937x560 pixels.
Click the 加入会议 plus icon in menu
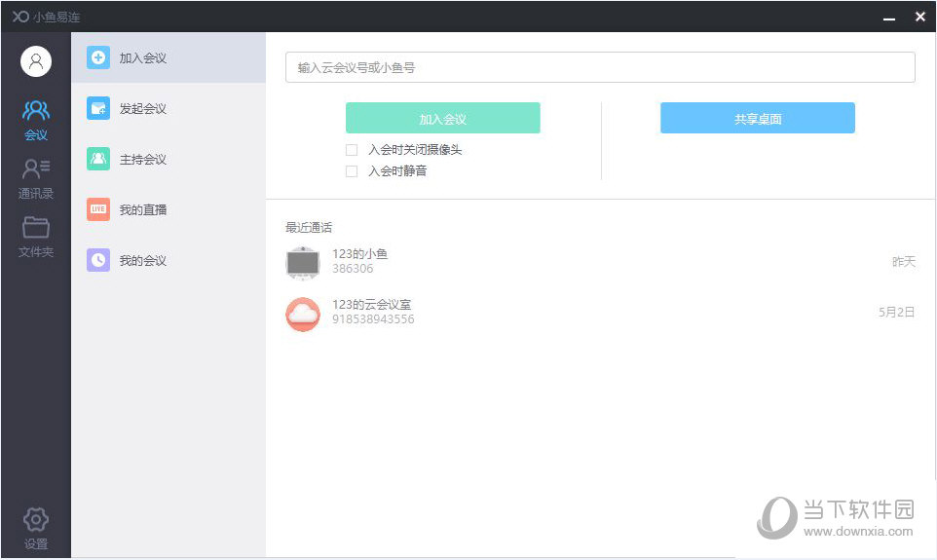click(x=98, y=58)
